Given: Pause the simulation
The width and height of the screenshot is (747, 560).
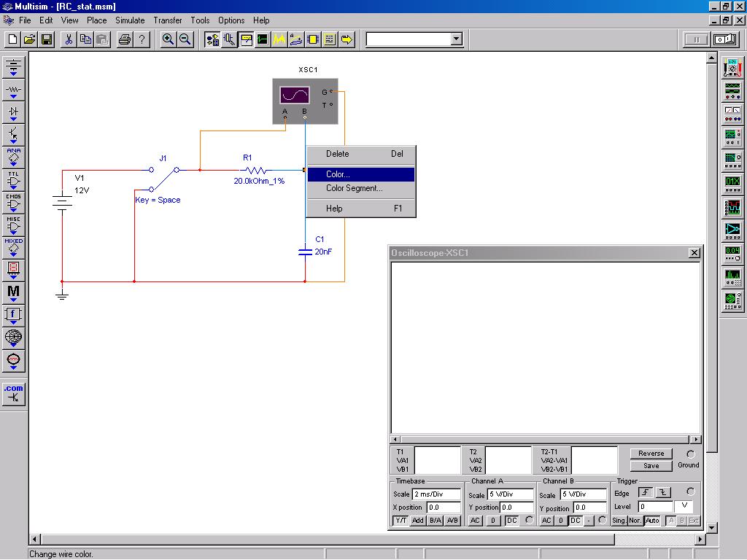Looking at the screenshot, I should point(696,39).
